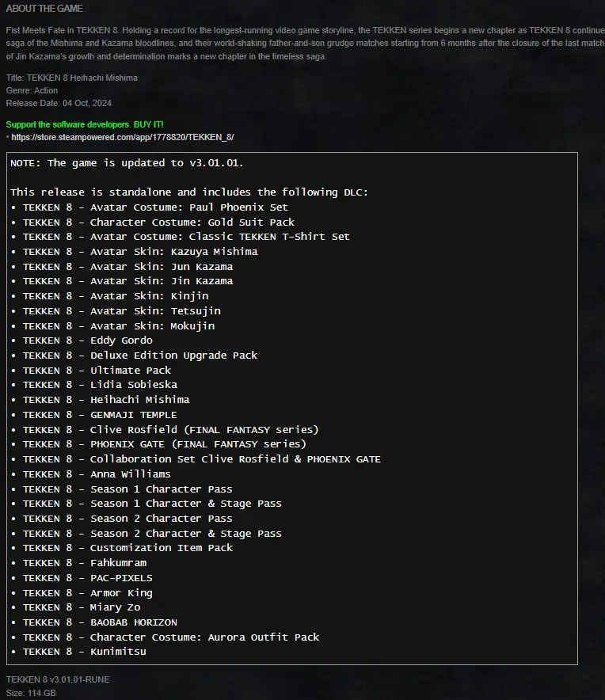Viewport: 605px width, 700px height.
Task: Click 'Avatar Skin: Jun Kazama' entry
Action: (127, 267)
